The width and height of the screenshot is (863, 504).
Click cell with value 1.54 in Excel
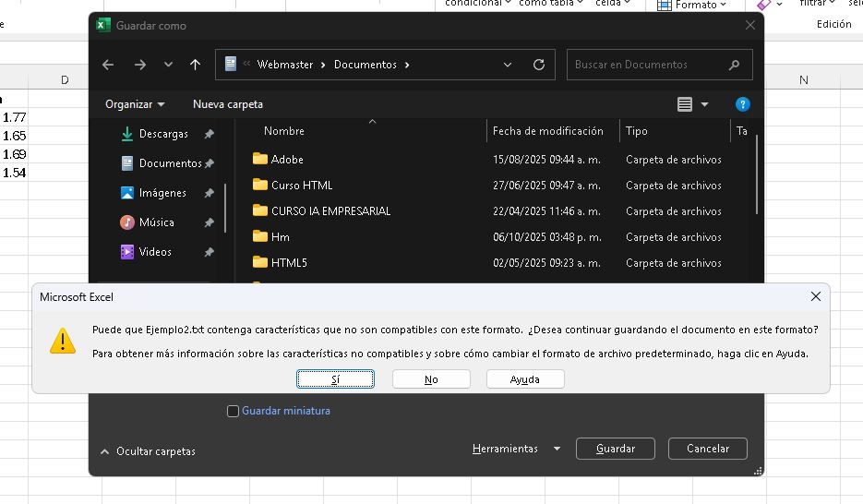(x=15, y=173)
